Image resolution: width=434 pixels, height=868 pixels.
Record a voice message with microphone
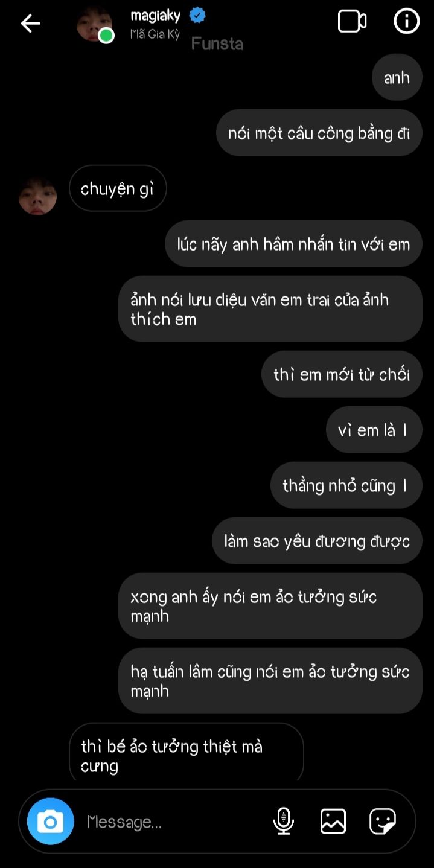pos(284,821)
